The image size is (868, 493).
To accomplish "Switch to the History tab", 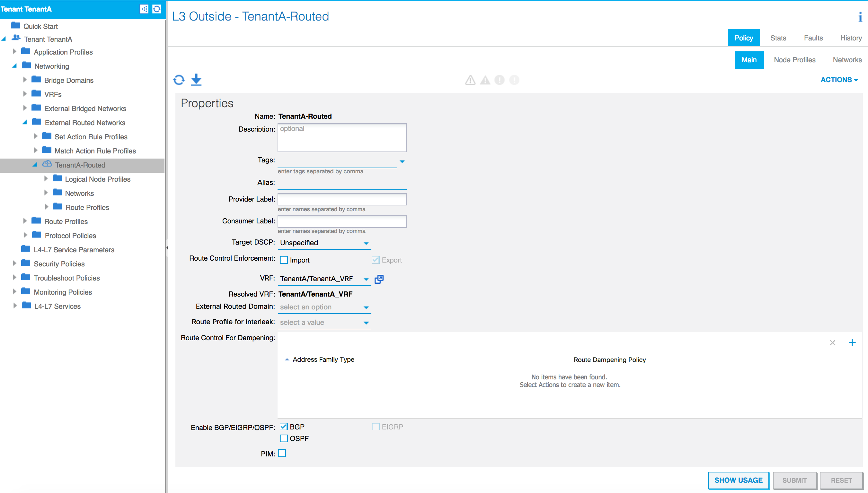I will (851, 38).
